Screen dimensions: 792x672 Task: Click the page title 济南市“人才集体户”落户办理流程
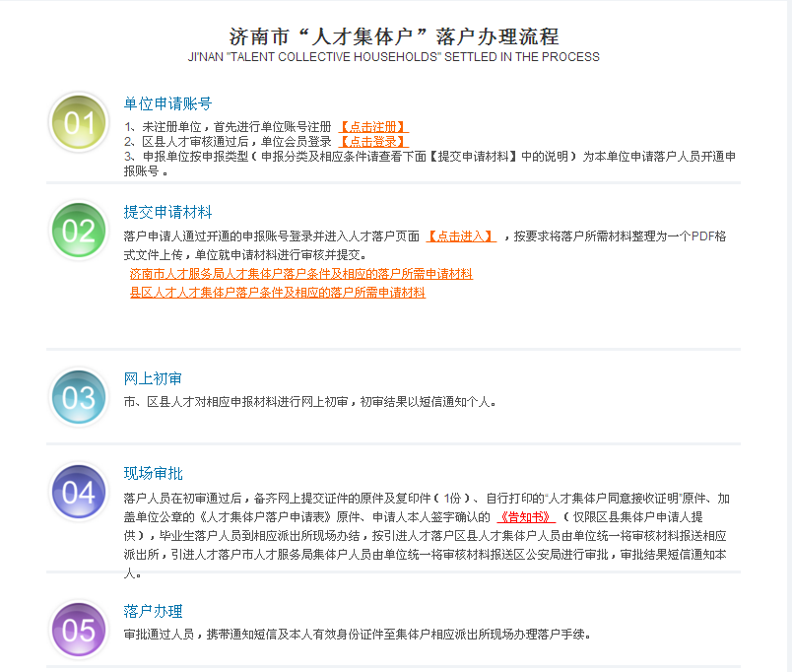396,34
